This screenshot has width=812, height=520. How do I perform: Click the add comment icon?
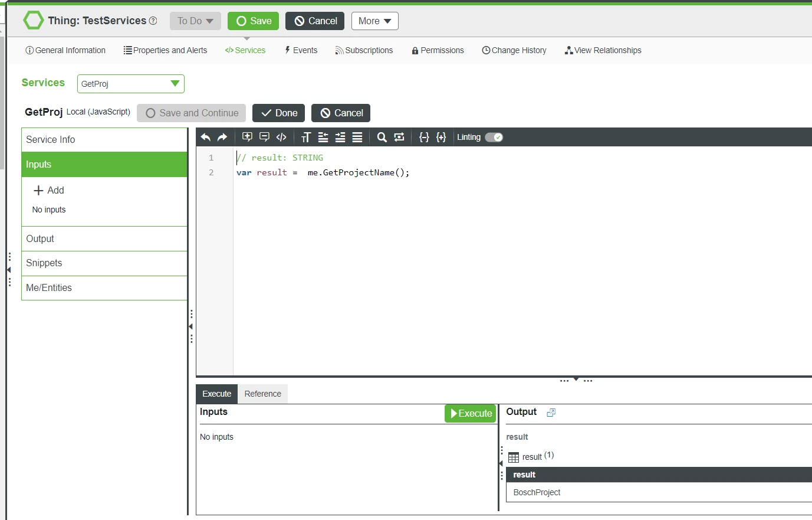point(247,137)
